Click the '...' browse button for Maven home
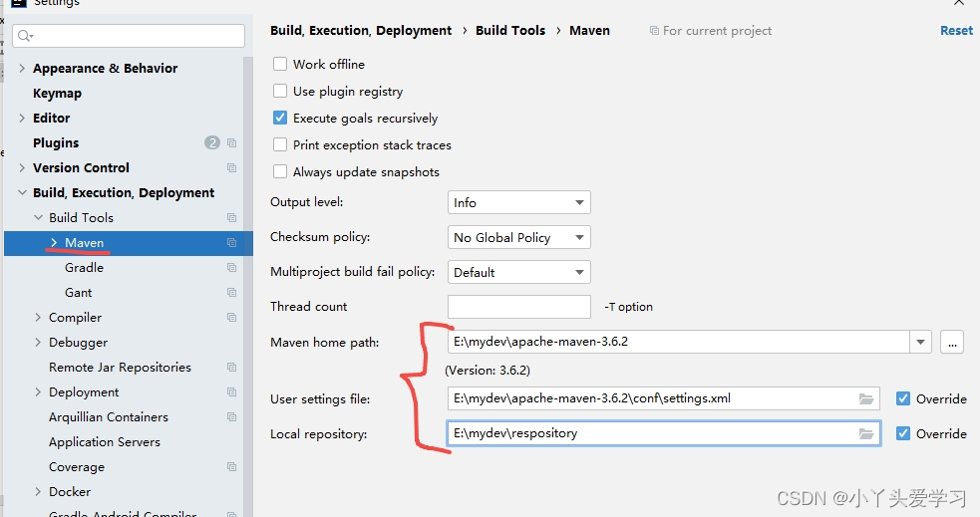 (x=952, y=342)
